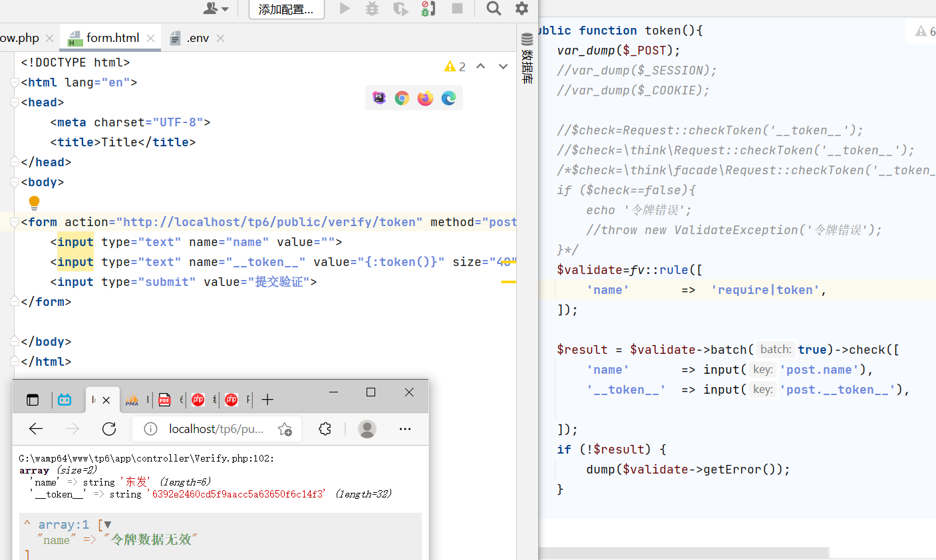Open preview in Chrome browser icon
The image size is (936, 560).
coord(402,98)
